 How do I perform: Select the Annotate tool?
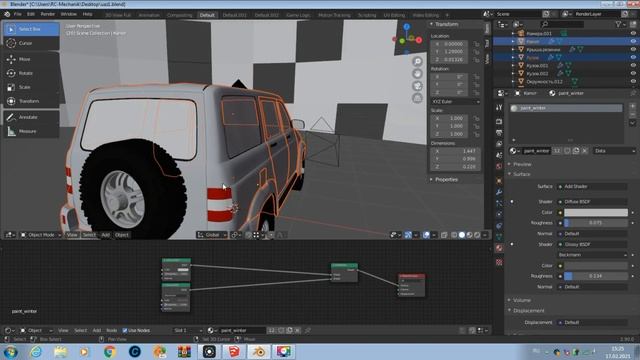pyautogui.click(x=31, y=117)
